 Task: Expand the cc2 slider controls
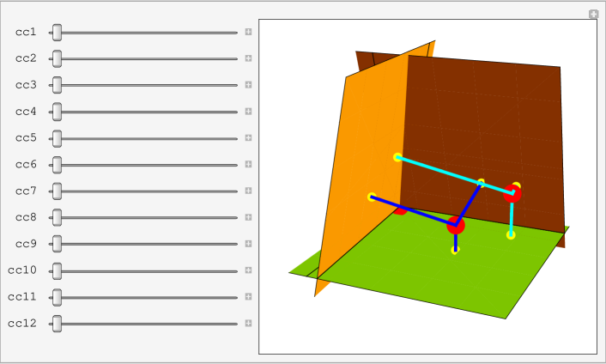pos(249,58)
